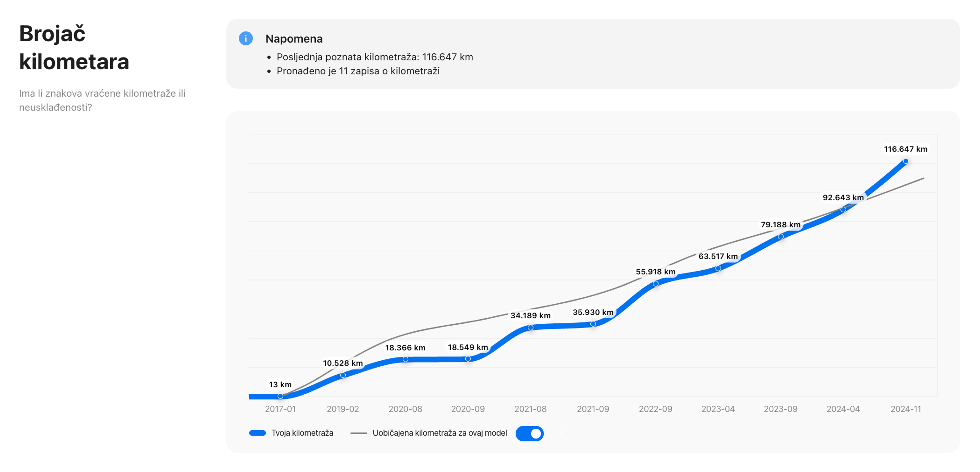The height and width of the screenshot is (472, 980).
Task: Disable the typical model mileage toggle
Action: (529, 433)
